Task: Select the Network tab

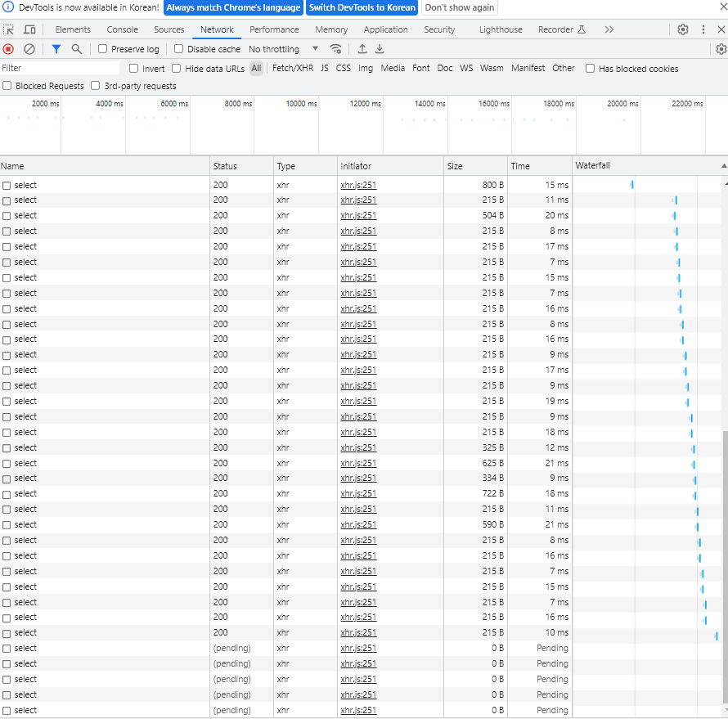Action: tap(217, 29)
